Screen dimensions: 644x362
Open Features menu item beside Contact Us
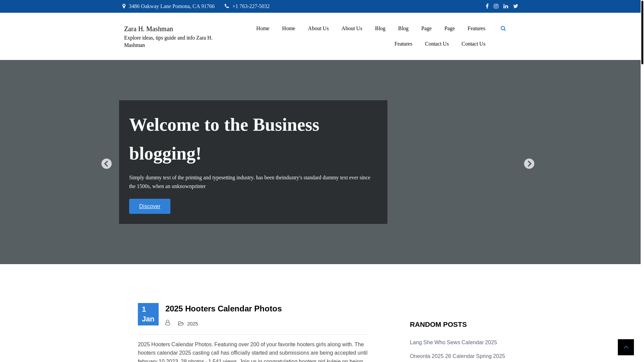[x=403, y=44]
